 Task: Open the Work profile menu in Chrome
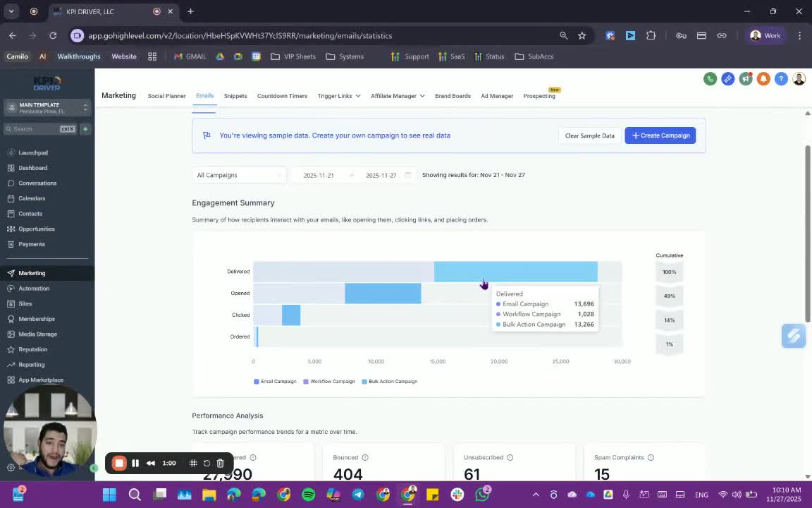(x=765, y=36)
